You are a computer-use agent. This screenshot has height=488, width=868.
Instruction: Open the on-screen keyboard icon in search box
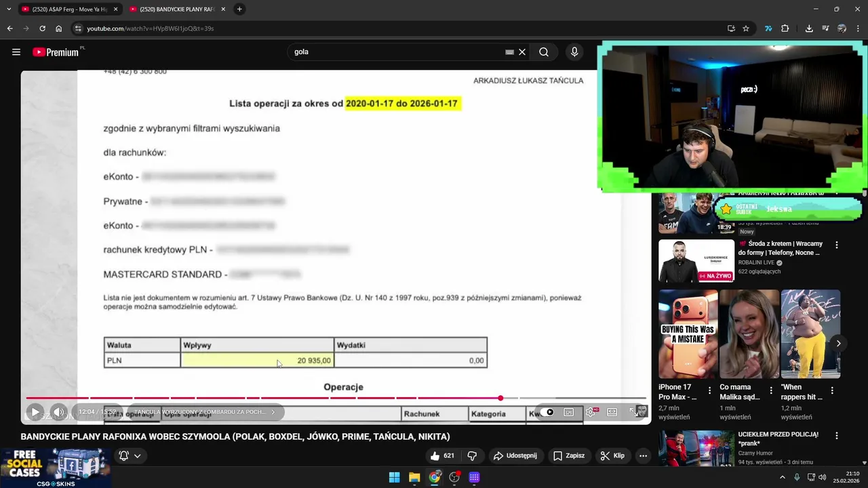click(509, 52)
